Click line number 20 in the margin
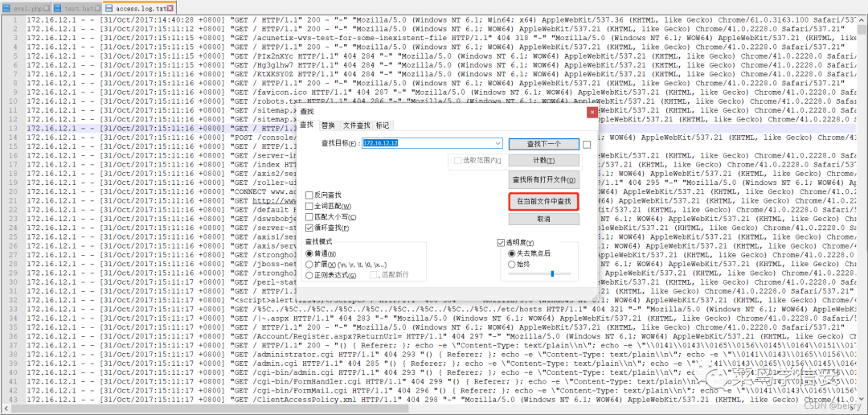Screen dimensions: 868x415 (14, 191)
